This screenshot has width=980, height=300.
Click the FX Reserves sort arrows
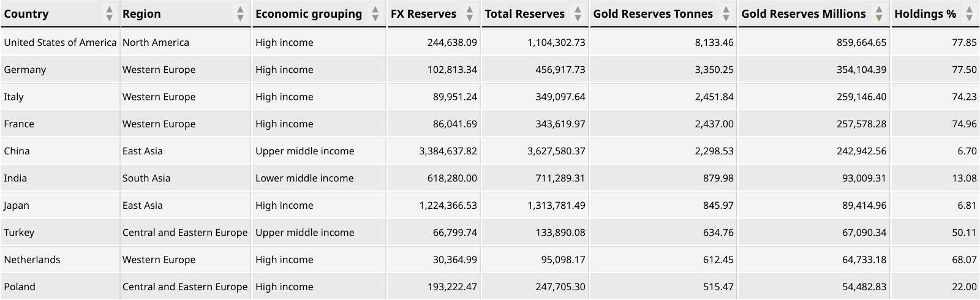point(469,13)
